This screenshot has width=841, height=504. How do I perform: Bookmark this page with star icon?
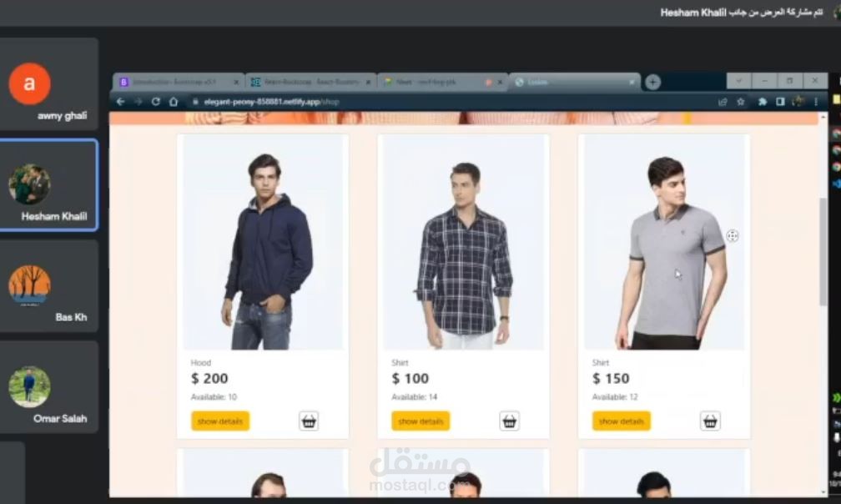tap(741, 101)
